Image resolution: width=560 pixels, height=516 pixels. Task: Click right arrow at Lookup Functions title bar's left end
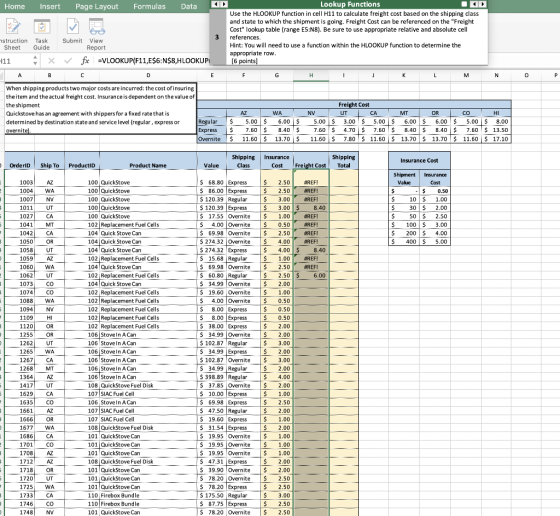[224, 4]
